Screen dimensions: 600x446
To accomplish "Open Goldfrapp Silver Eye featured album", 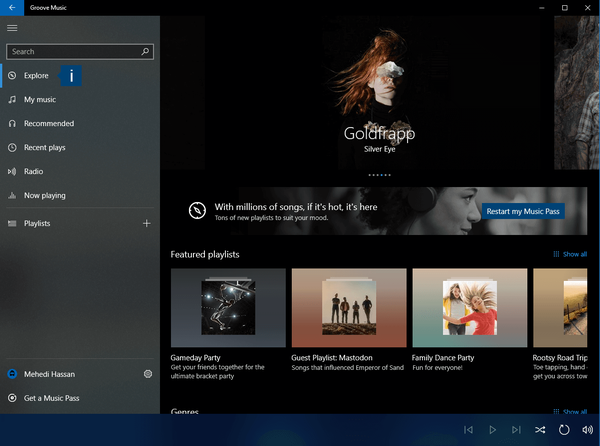I will coord(379,93).
